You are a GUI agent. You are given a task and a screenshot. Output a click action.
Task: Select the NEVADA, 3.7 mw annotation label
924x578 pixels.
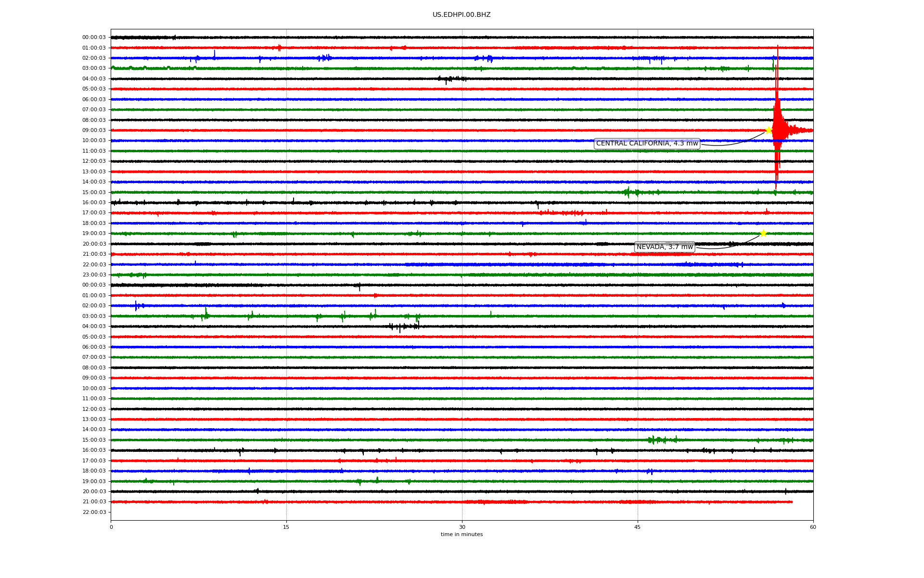click(665, 247)
